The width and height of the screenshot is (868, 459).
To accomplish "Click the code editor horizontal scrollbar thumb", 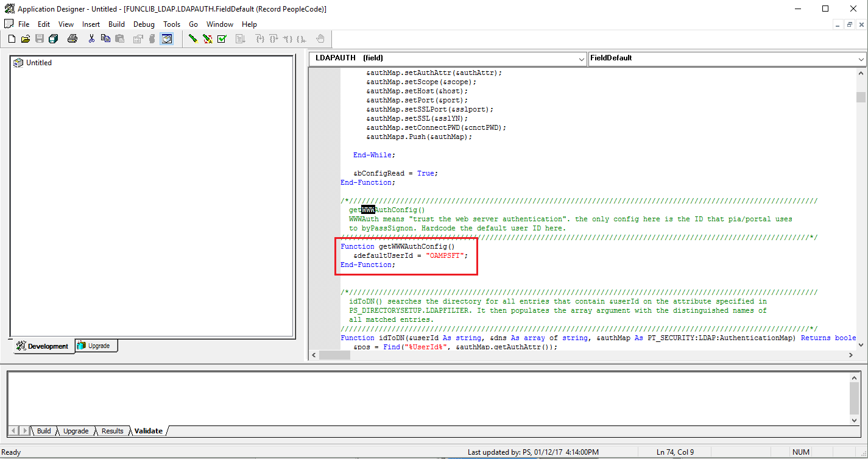I will pos(334,355).
